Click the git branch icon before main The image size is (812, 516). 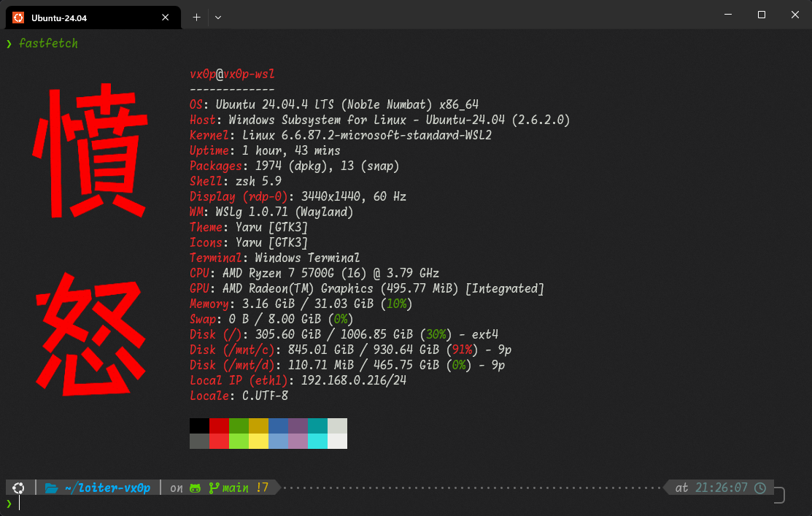213,488
